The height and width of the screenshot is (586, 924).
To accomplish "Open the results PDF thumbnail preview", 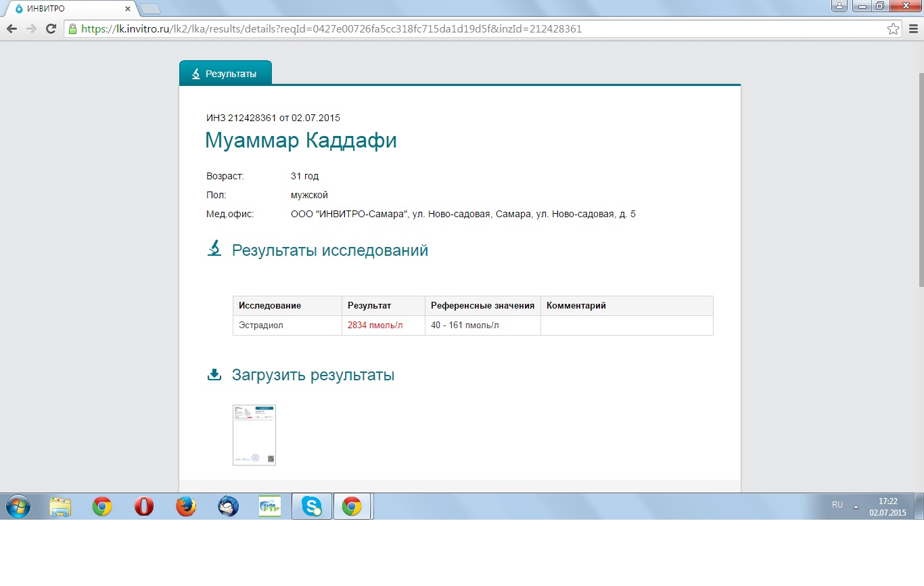I will tap(254, 435).
